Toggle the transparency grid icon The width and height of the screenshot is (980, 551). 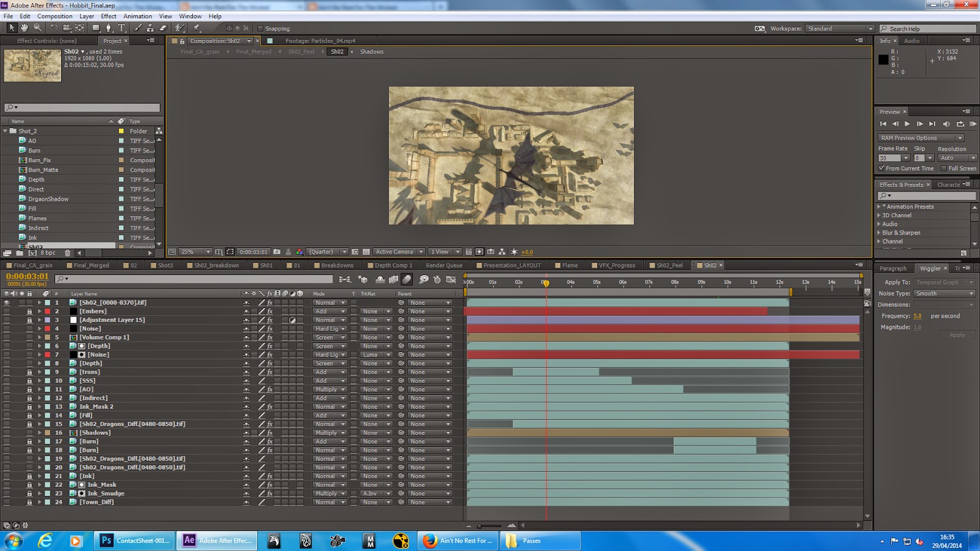pyautogui.click(x=366, y=252)
